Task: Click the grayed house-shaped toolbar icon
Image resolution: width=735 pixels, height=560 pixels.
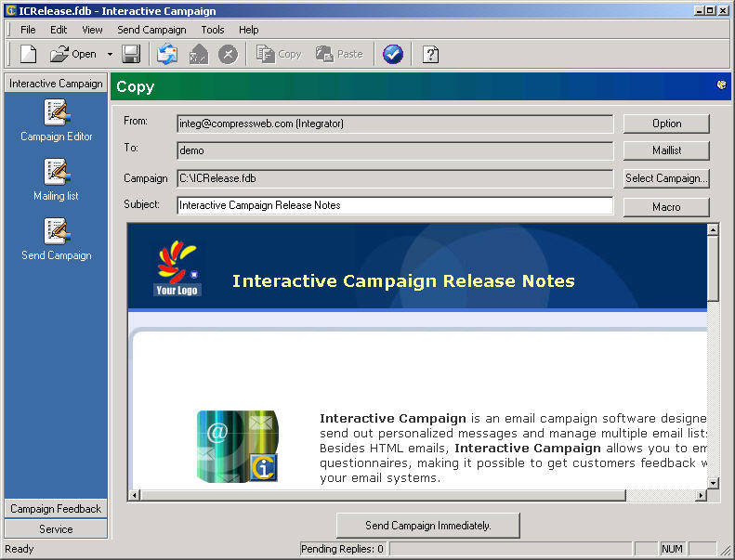Action: click(x=199, y=54)
